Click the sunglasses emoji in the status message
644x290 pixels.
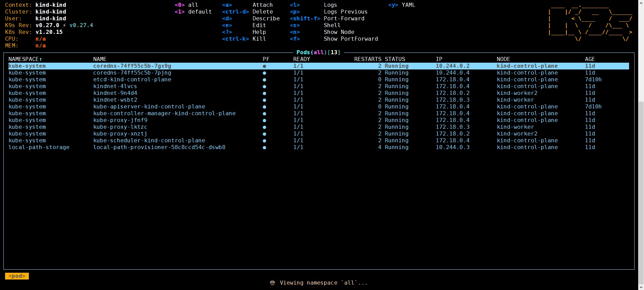pos(272,283)
